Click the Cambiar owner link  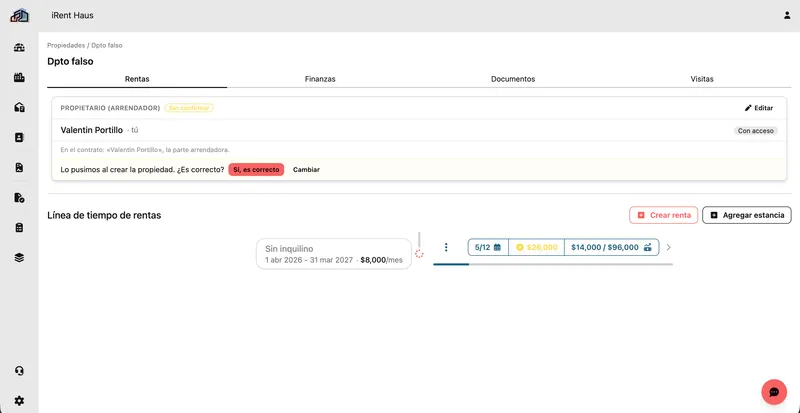tap(306, 169)
